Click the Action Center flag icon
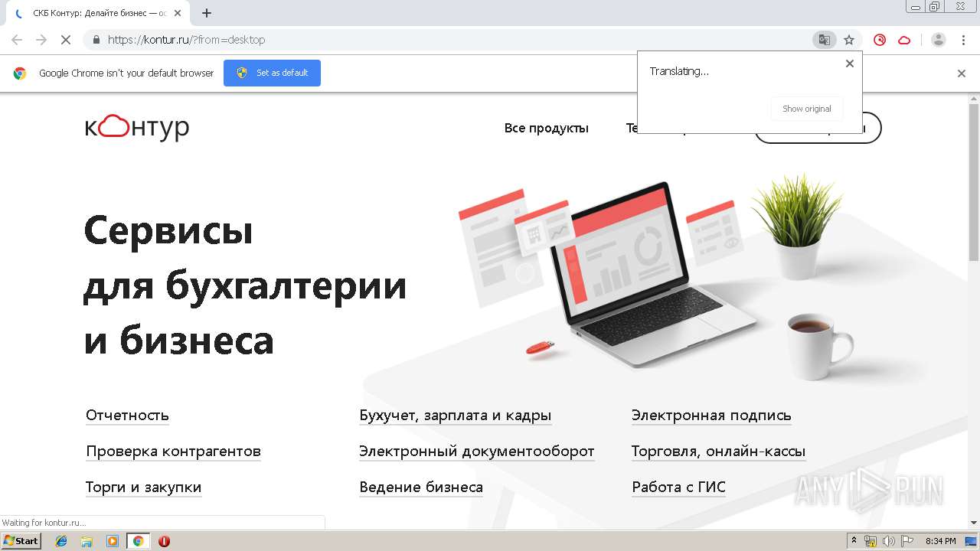Image resolution: width=980 pixels, height=551 pixels. click(907, 541)
